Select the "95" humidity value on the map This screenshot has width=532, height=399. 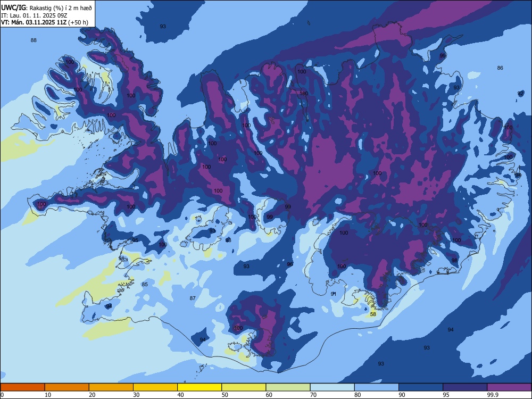click(135, 240)
